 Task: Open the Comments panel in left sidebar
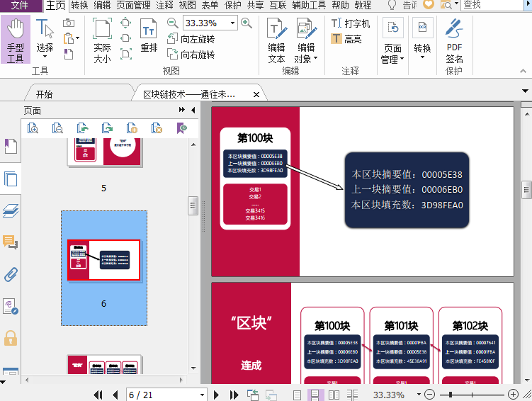tap(11, 242)
